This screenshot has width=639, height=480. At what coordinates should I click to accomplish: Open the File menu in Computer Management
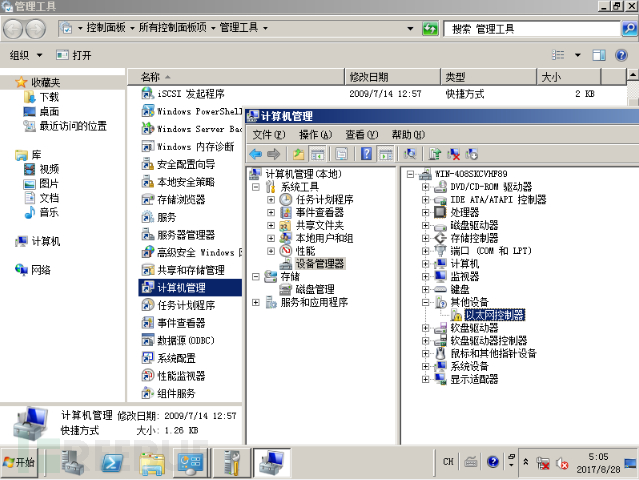coord(269,135)
